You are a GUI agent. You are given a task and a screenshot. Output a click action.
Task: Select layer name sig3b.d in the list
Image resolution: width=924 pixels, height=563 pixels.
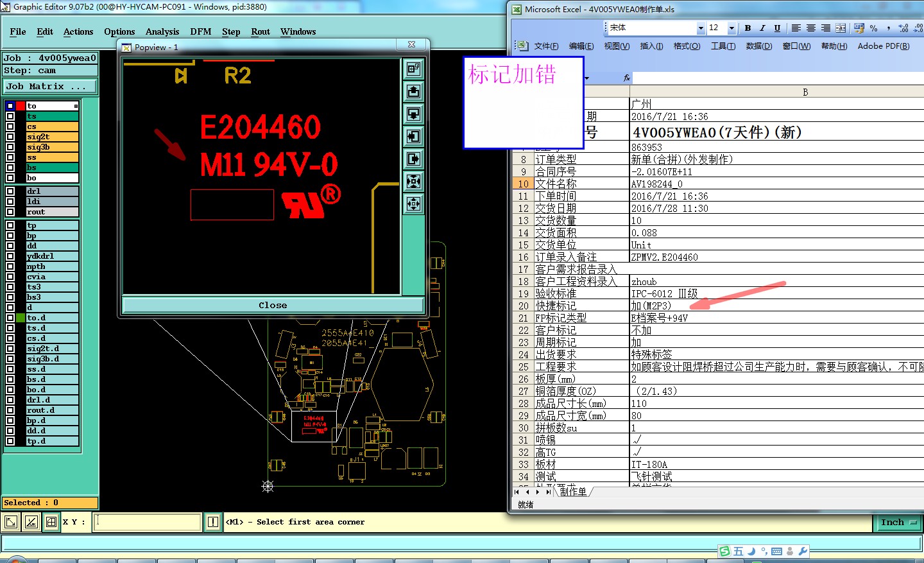click(52, 359)
